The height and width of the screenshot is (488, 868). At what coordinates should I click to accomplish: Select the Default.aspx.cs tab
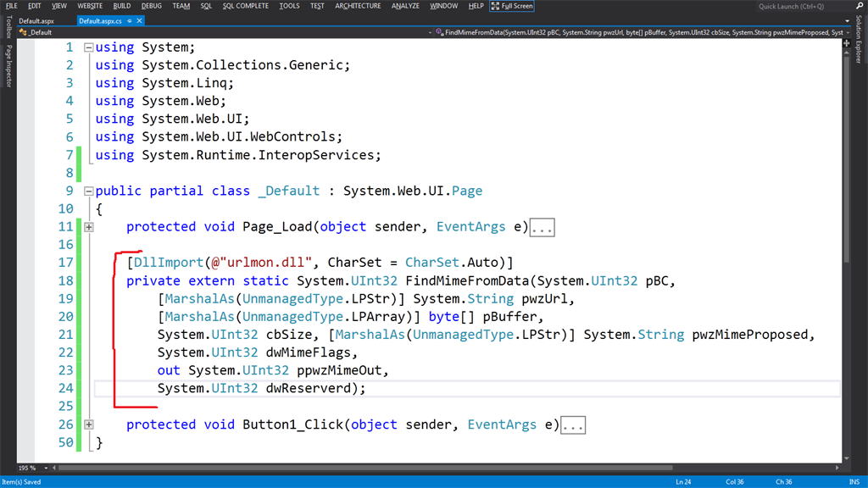coord(100,21)
